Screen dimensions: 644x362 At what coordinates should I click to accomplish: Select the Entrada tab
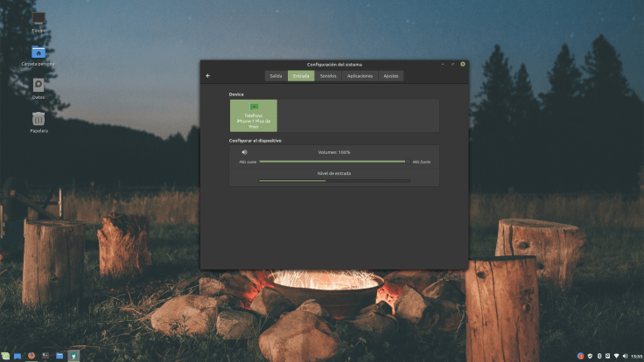pos(301,76)
